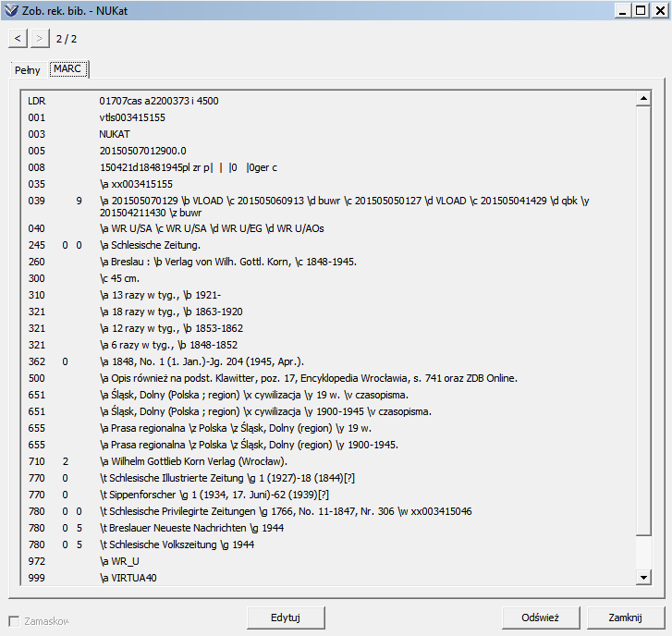Click the 780 Schlesische Volkszeitung line
This screenshot has height=636, width=672.
[x=177, y=545]
